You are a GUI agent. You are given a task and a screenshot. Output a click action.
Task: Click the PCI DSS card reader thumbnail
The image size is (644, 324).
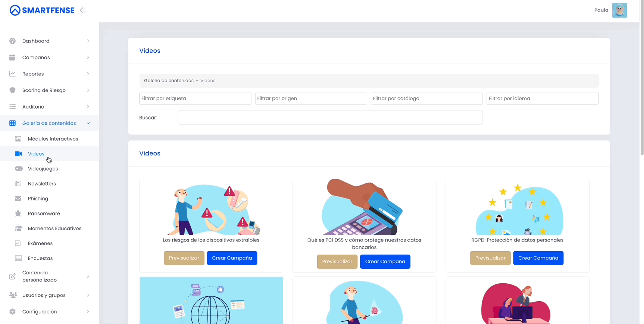(364, 207)
